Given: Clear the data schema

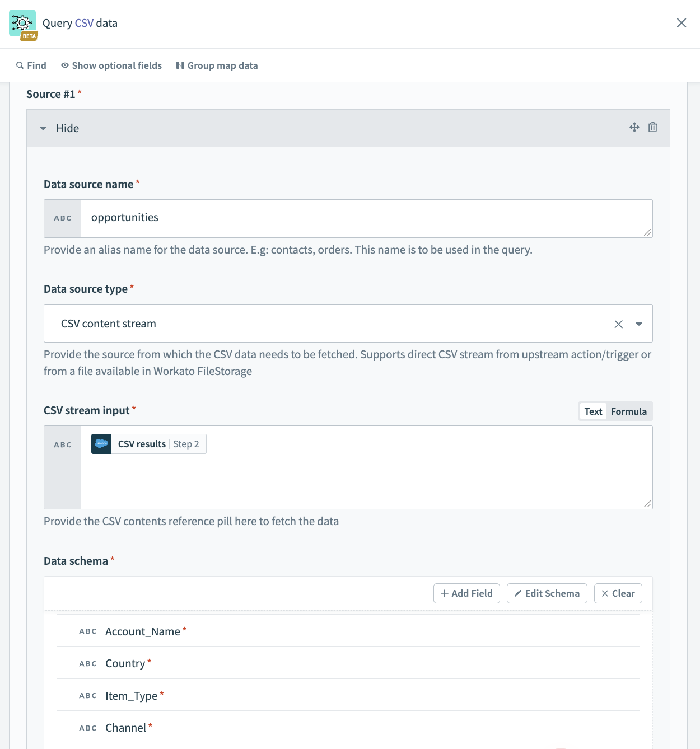Looking at the screenshot, I should pos(618,593).
